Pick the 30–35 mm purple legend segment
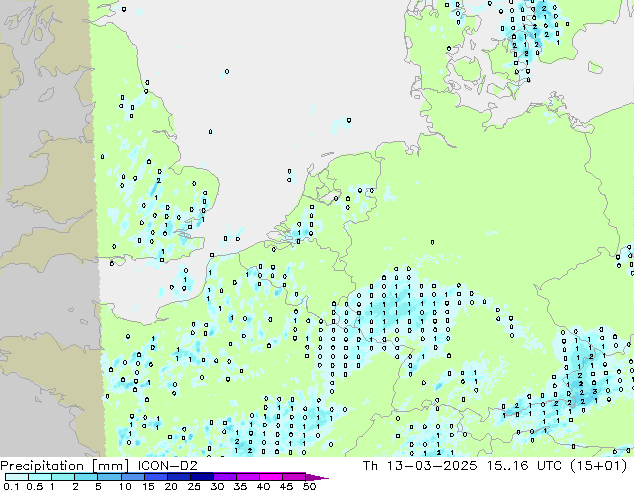This screenshot has height=490, width=634. point(225,477)
